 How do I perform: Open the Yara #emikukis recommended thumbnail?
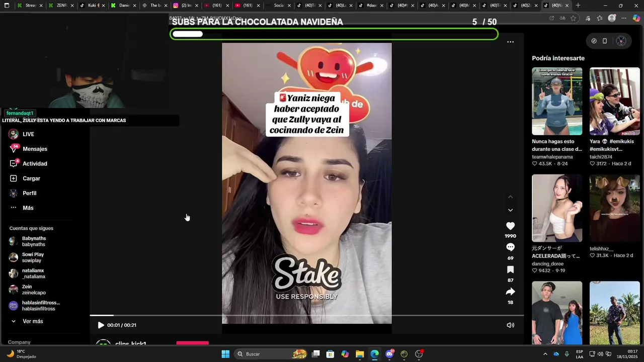click(615, 101)
